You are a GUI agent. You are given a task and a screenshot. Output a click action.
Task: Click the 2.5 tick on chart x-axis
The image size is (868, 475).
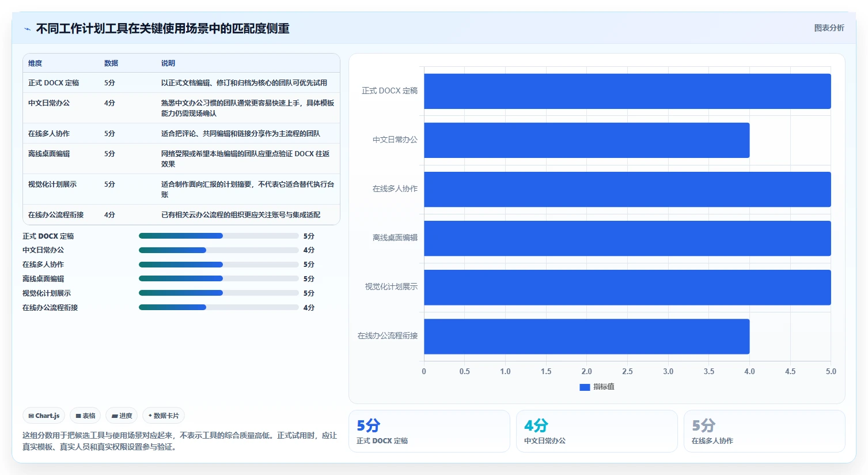pyautogui.click(x=627, y=372)
